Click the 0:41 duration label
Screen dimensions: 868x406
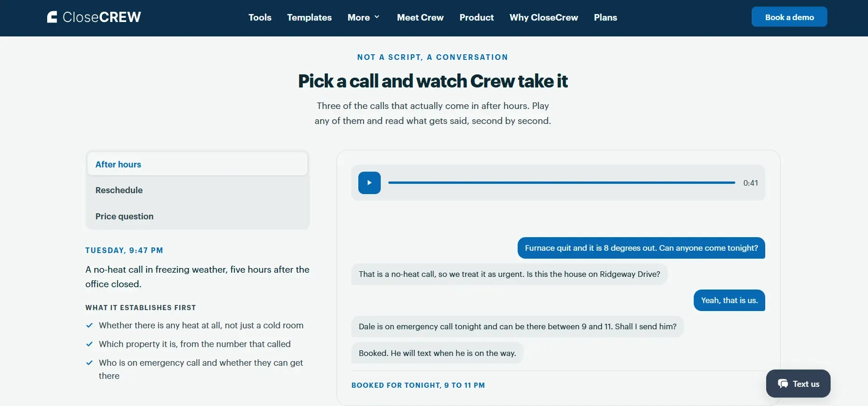click(751, 183)
